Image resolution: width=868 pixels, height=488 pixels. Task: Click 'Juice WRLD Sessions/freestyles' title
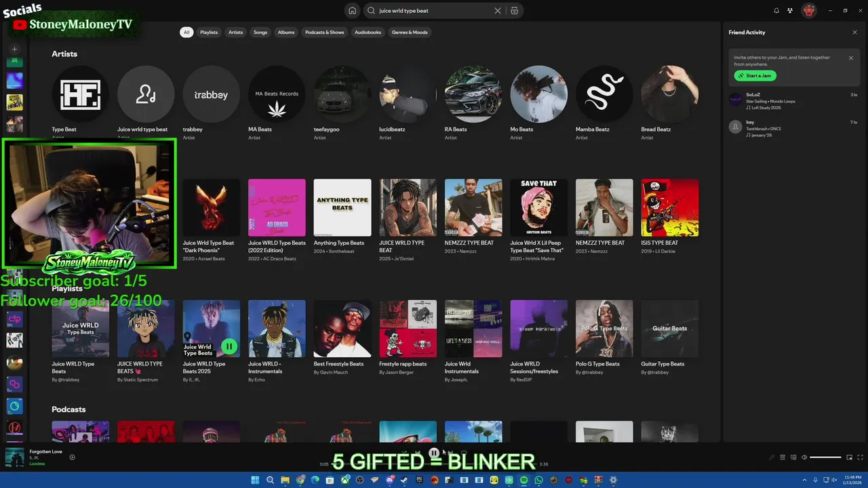[x=534, y=367]
